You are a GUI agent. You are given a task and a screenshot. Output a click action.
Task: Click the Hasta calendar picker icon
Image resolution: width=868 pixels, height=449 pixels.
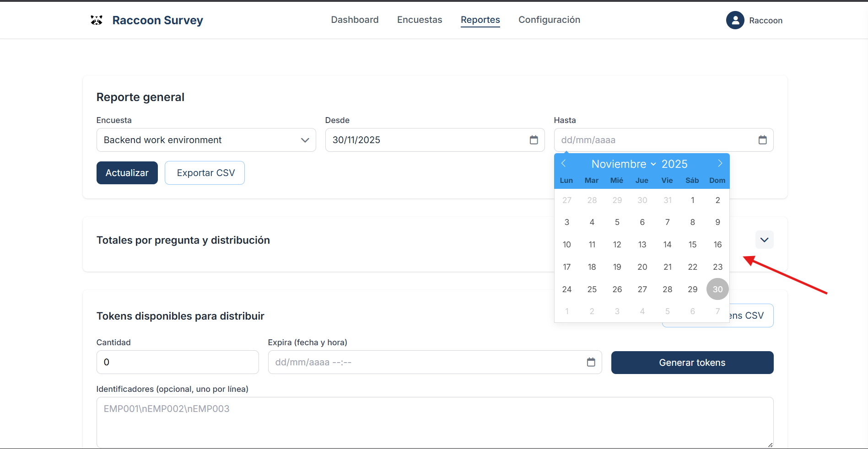click(x=762, y=140)
